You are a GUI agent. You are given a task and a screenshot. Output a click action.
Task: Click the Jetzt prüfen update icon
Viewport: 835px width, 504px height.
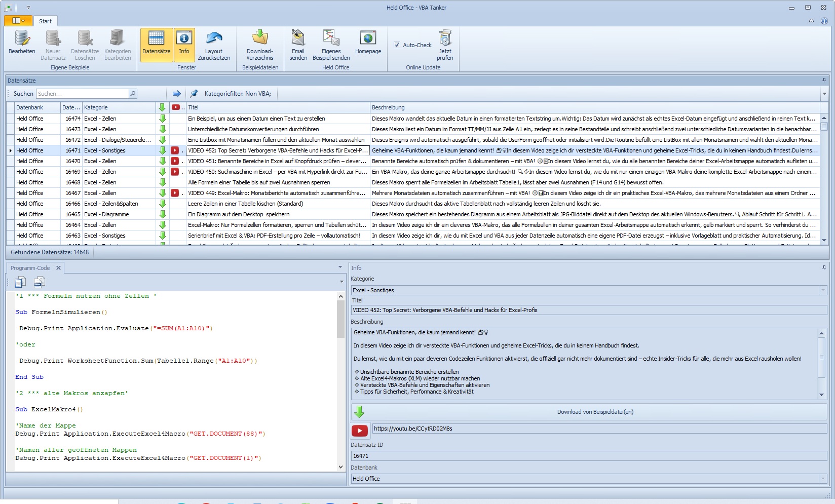pyautogui.click(x=445, y=38)
